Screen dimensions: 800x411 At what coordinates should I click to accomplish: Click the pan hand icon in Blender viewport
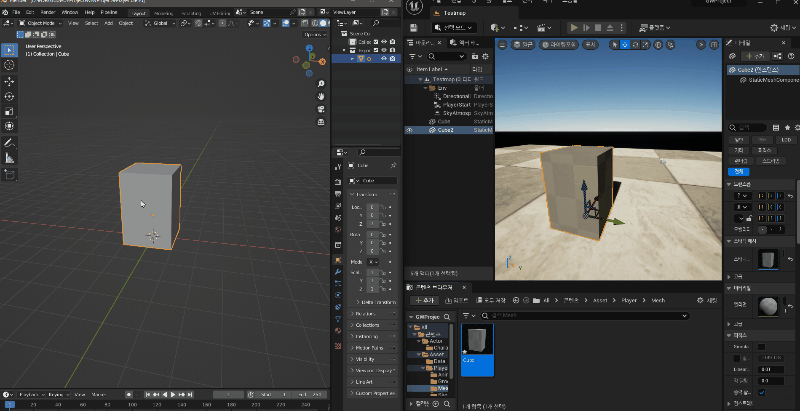coord(321,96)
